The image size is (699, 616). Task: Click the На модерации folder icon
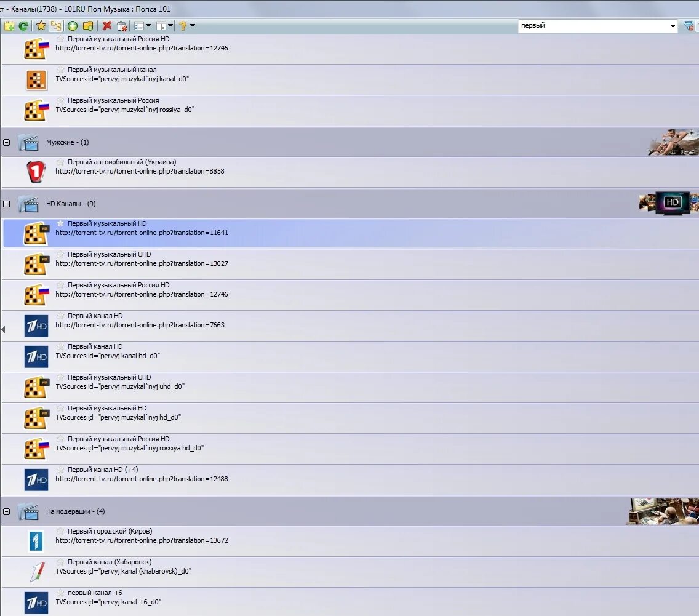click(x=28, y=512)
